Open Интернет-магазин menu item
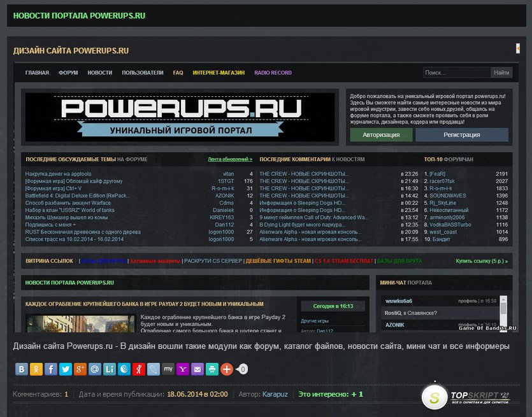 pyautogui.click(x=219, y=73)
